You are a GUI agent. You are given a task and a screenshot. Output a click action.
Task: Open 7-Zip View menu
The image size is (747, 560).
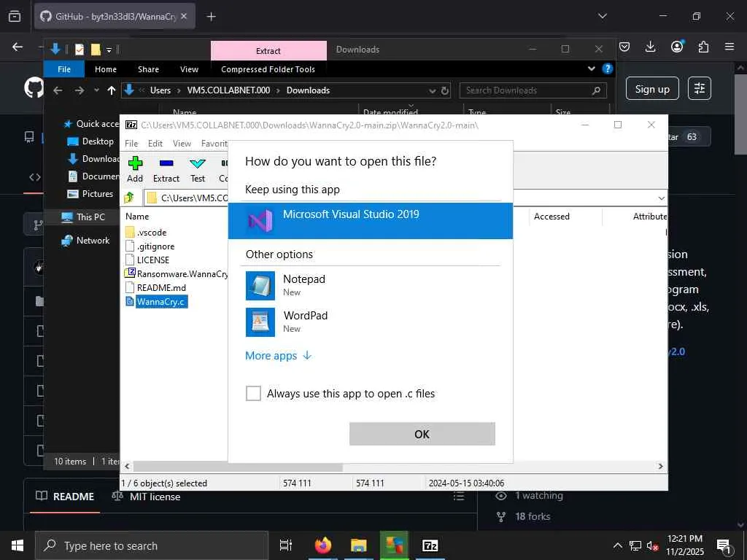pos(182,144)
